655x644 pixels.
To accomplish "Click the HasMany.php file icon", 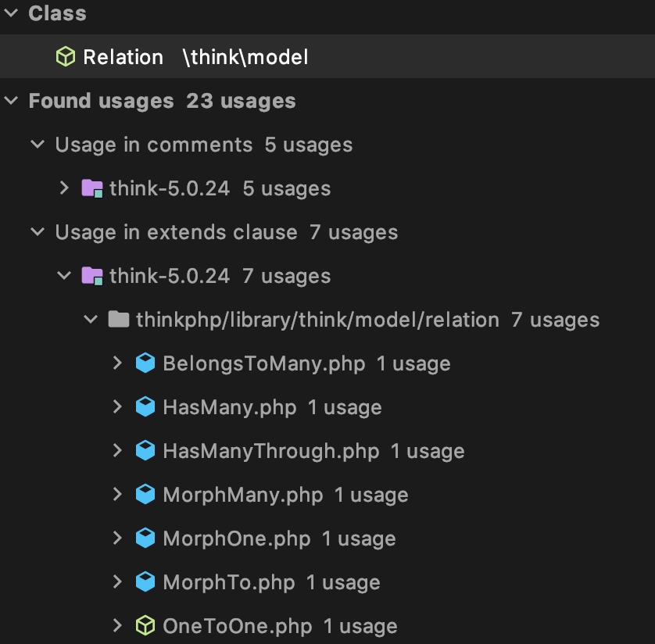I will click(x=145, y=406).
